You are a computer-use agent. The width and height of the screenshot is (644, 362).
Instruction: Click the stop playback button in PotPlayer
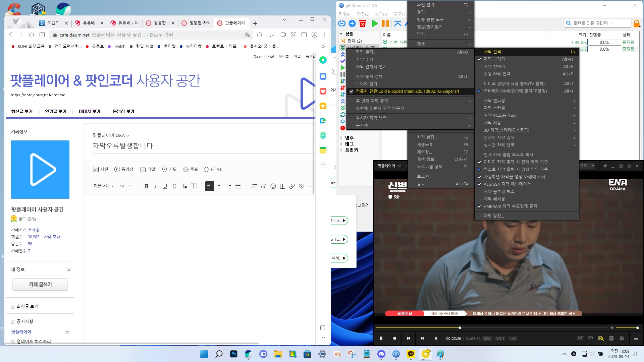coord(395,338)
